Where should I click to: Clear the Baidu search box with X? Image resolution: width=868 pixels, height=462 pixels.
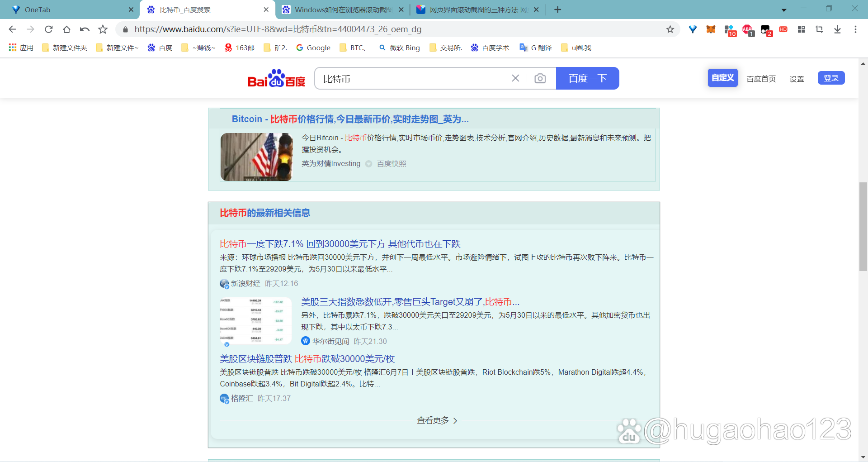(515, 78)
